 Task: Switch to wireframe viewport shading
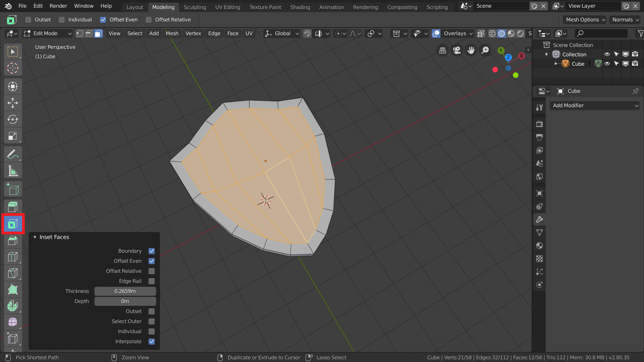pos(492,34)
